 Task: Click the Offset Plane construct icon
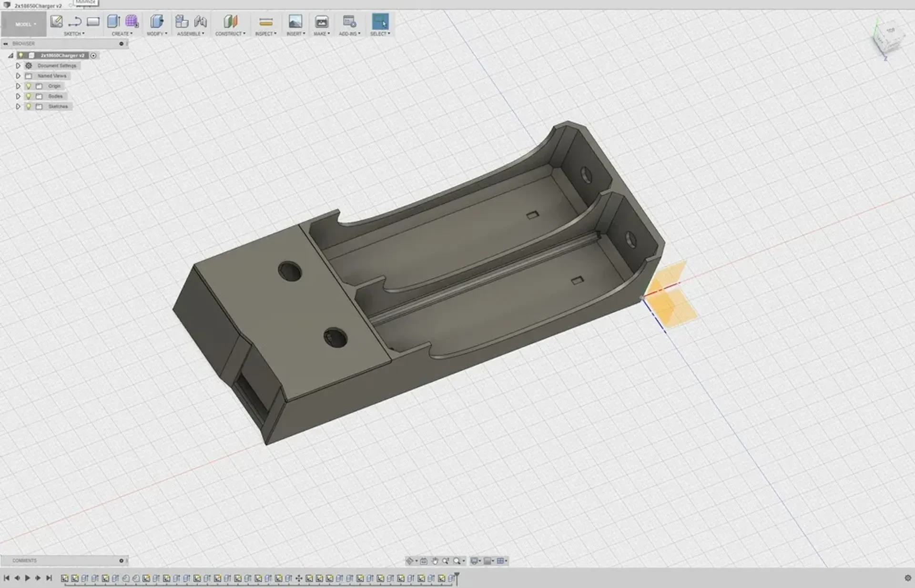pos(231,21)
